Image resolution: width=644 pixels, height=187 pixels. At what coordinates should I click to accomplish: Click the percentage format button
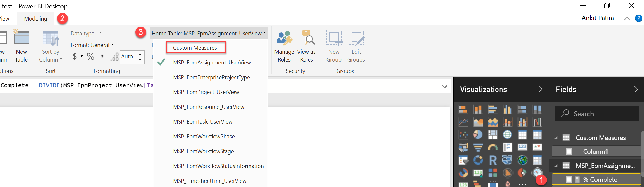pyautogui.click(x=91, y=56)
